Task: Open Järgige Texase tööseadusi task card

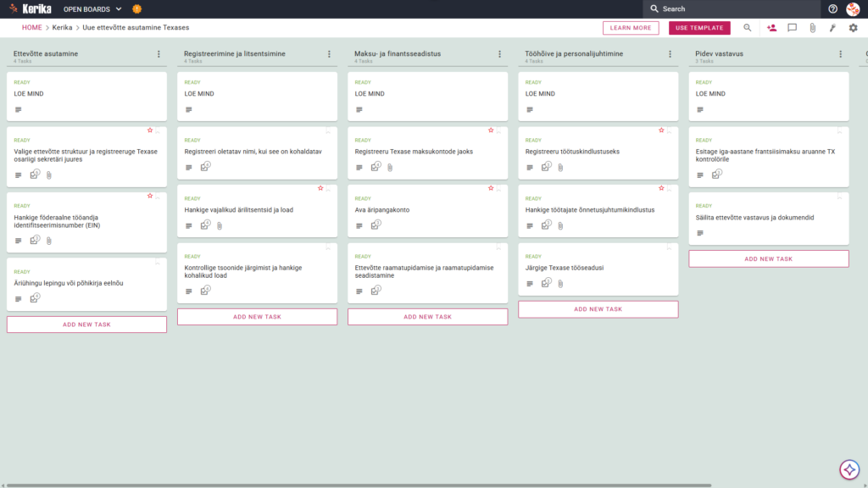Action: (598, 270)
